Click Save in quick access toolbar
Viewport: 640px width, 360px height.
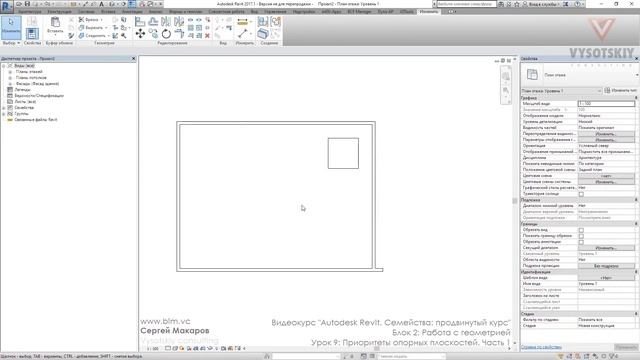tap(27, 4)
